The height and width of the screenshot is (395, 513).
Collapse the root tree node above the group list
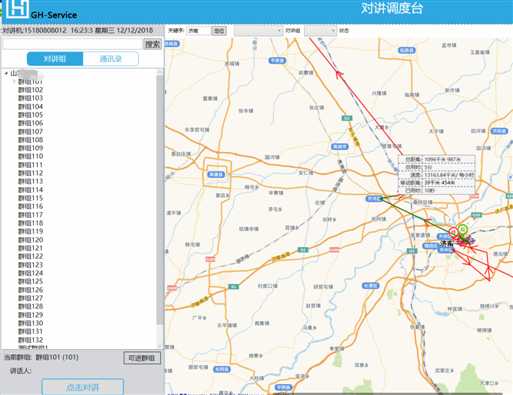tap(6, 73)
